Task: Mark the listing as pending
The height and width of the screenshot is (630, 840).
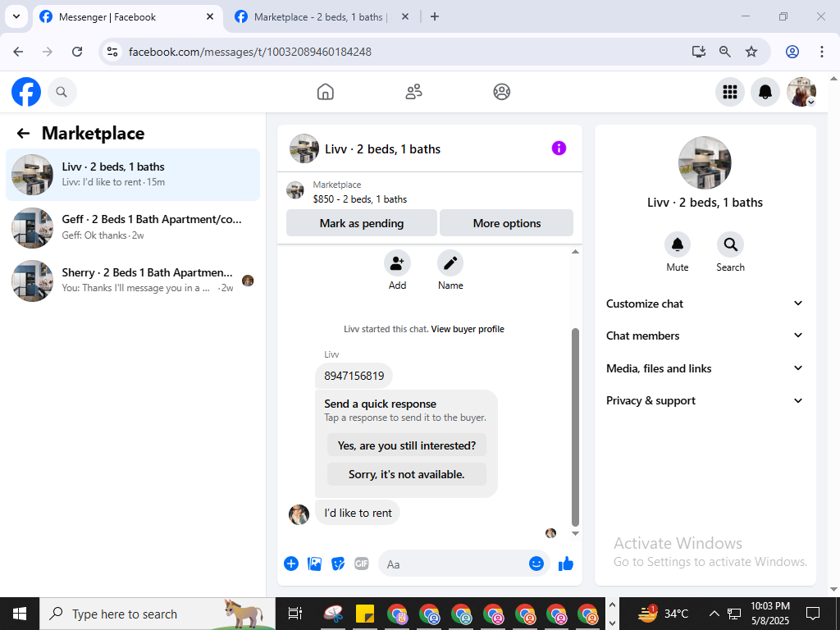Action: tap(362, 223)
